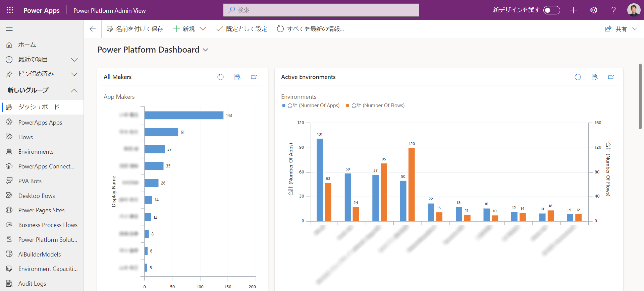This screenshot has width=644, height=291.
Task: Go to ホーム in sidebar
Action: click(x=42, y=45)
